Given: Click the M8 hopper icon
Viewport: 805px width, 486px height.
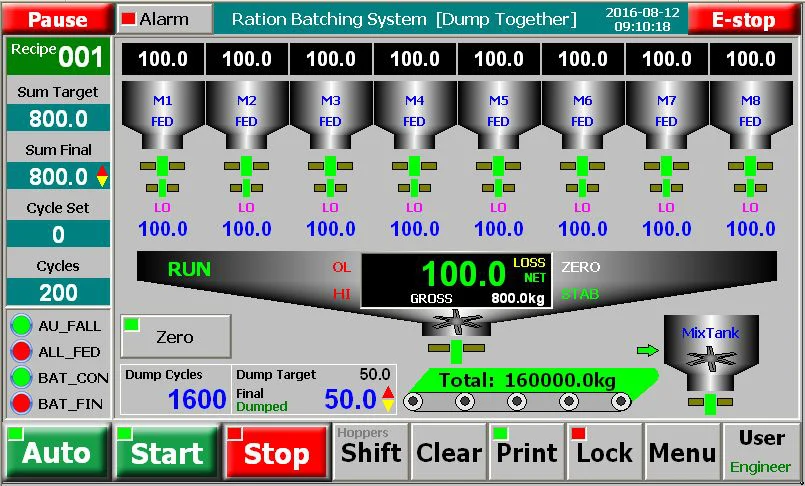Looking at the screenshot, I should click(x=750, y=112).
